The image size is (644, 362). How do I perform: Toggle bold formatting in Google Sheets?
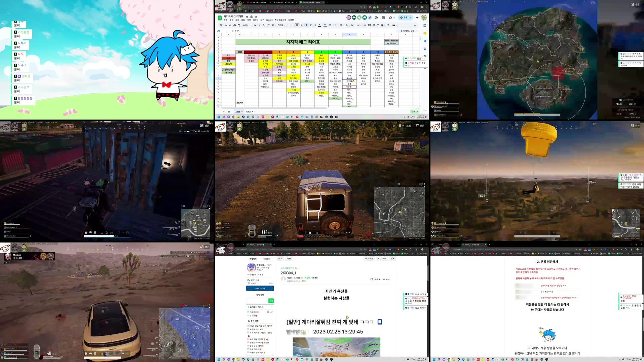point(306,25)
